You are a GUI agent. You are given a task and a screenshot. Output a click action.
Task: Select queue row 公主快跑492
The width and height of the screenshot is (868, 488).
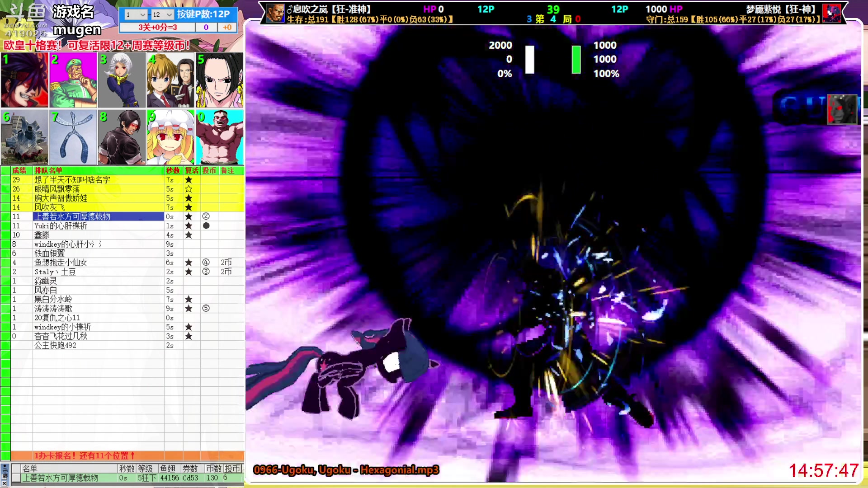pyautogui.click(x=127, y=345)
